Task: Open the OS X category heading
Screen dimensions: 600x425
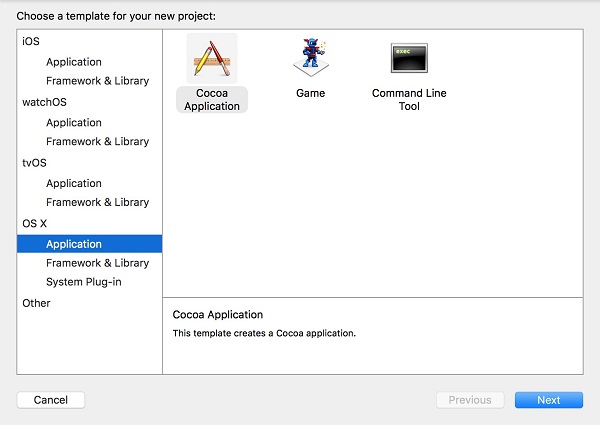Action: 34,223
